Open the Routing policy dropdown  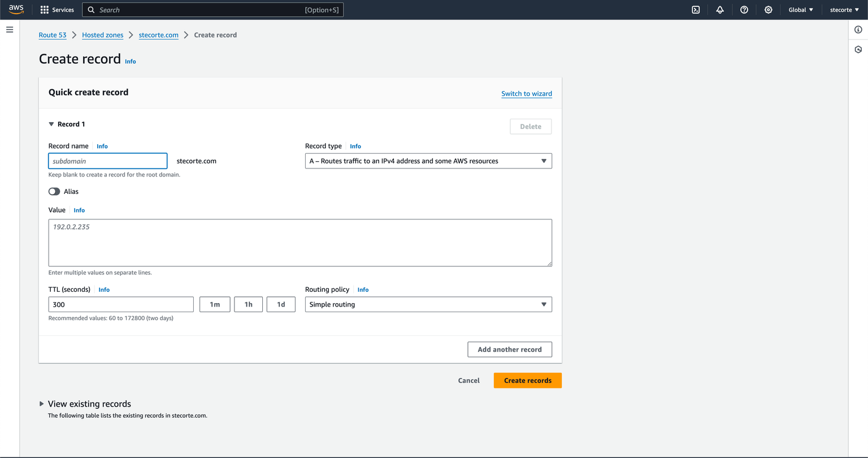pos(428,305)
